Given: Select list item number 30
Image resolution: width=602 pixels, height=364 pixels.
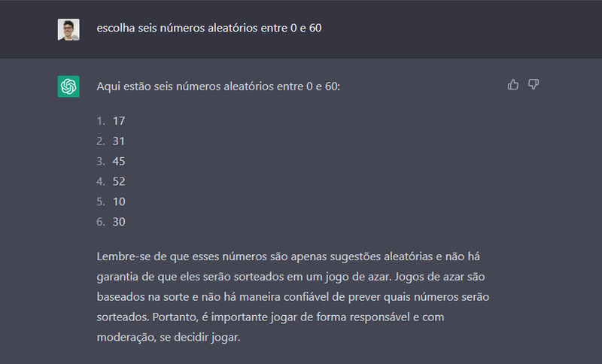Looking at the screenshot, I should coord(119,222).
